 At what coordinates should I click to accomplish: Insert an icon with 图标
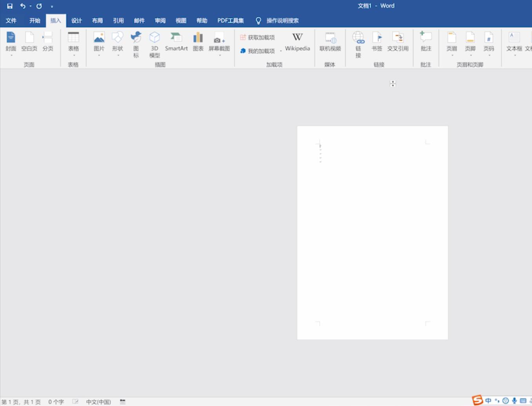point(136,45)
